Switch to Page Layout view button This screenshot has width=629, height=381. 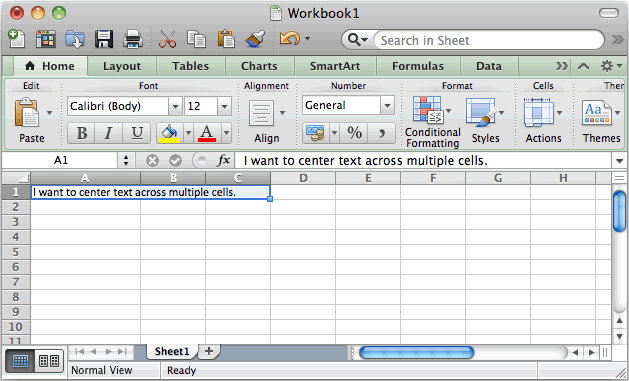pos(49,361)
